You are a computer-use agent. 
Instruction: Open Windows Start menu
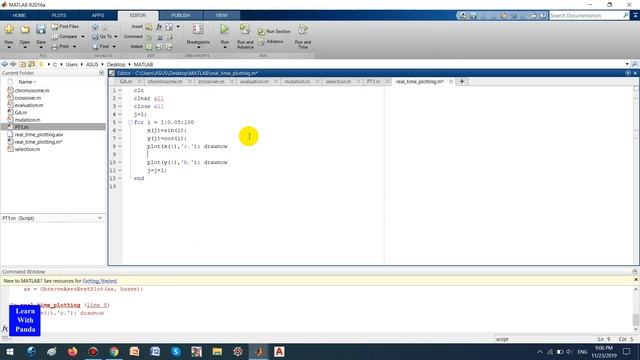click(x=10, y=351)
